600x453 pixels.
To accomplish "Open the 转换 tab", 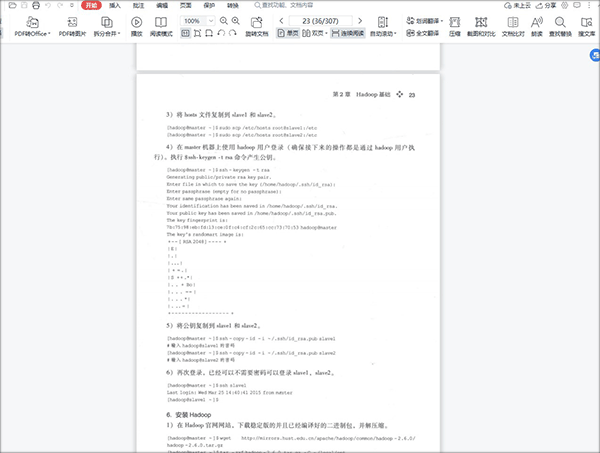I will tap(233, 5).
